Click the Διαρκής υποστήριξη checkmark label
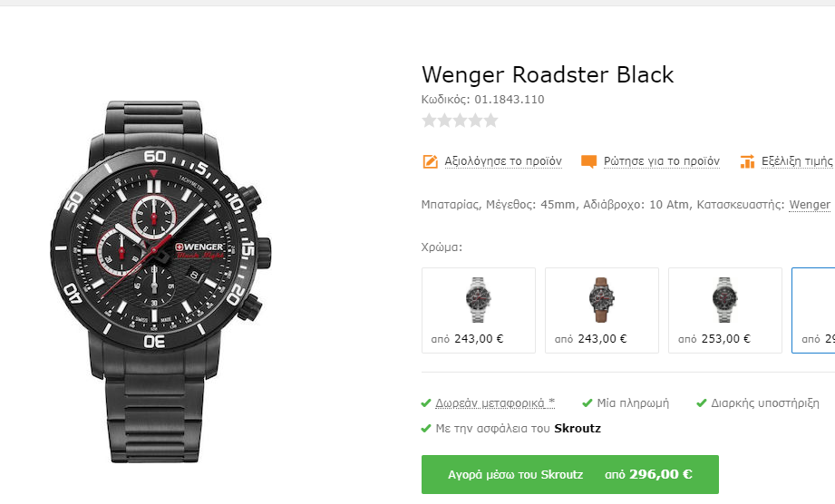The height and width of the screenshot is (504, 835). [758, 403]
